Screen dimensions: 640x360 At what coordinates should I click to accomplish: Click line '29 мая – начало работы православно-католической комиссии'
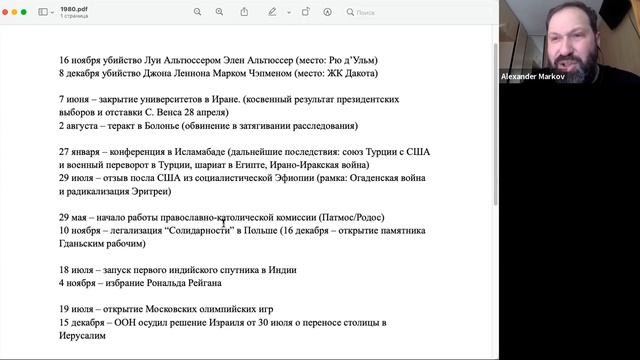pyautogui.click(x=222, y=218)
